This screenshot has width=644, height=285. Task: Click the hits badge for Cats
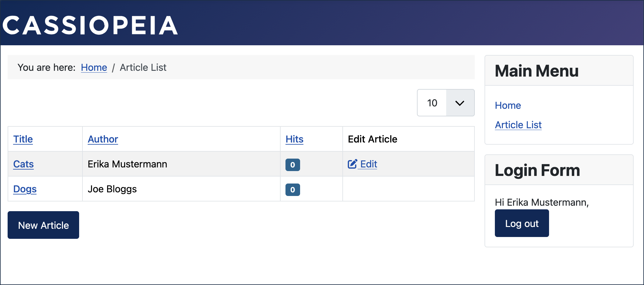pyautogui.click(x=292, y=165)
